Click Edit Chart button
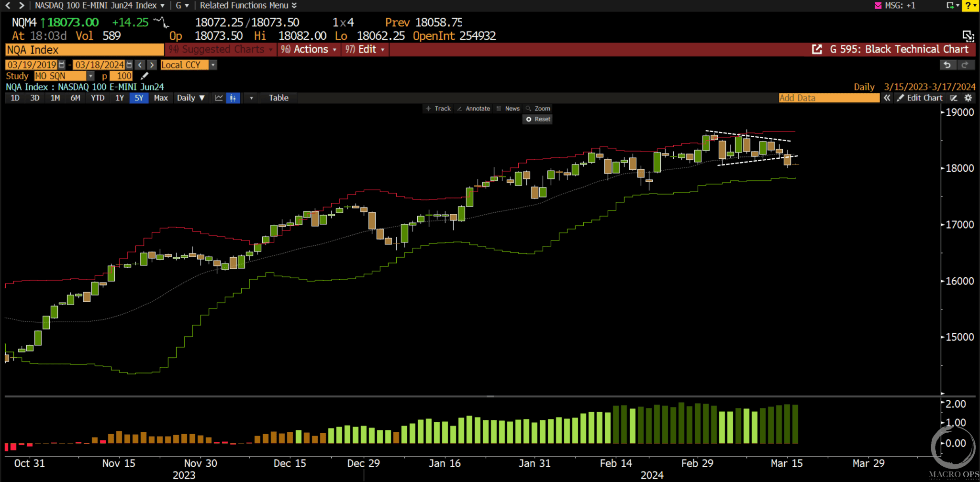 point(920,98)
